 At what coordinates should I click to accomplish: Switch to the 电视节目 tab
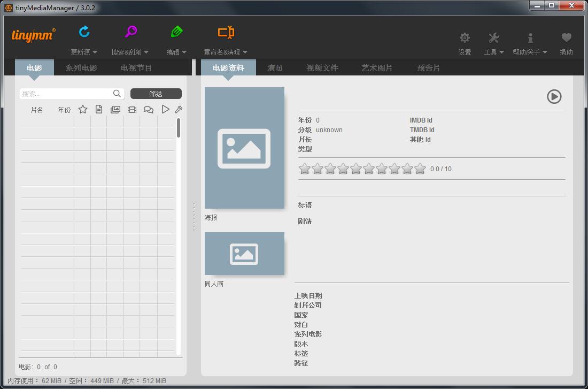136,68
